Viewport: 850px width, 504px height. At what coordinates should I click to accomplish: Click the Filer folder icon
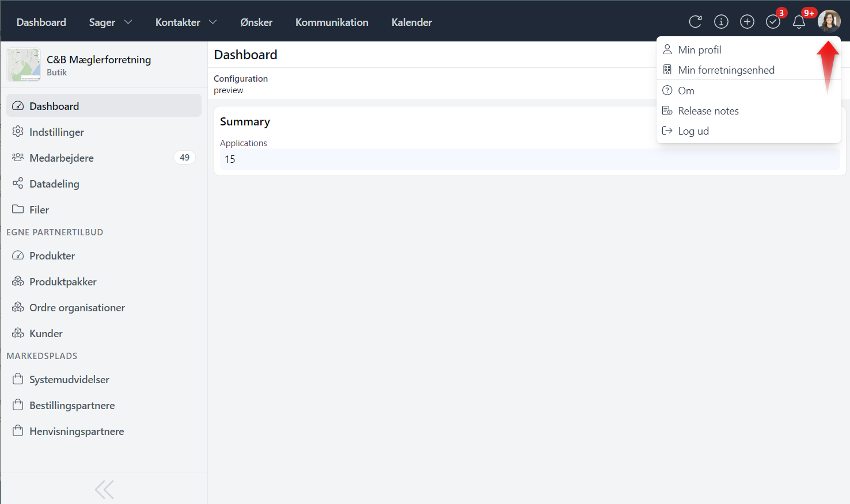[18, 209]
